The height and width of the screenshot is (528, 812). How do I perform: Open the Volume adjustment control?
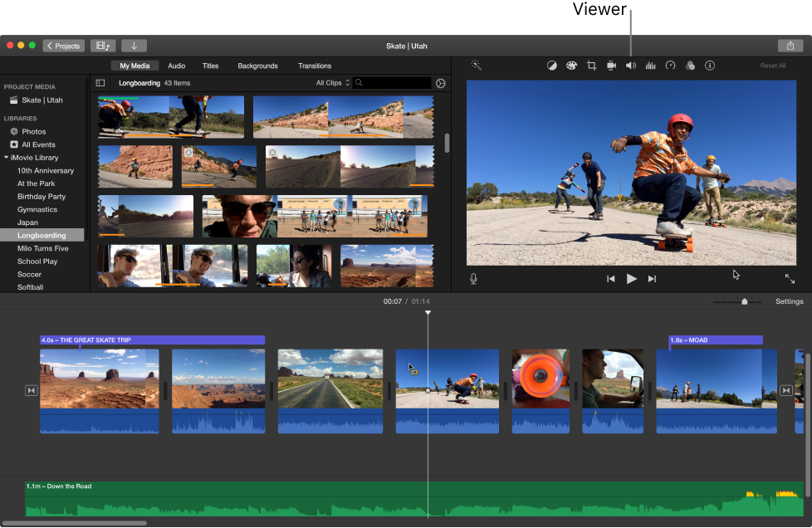[x=630, y=66]
